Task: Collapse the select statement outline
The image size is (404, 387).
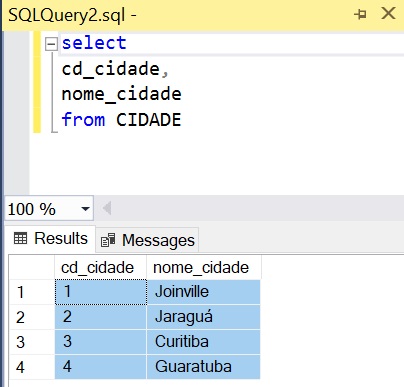Action: 51,44
